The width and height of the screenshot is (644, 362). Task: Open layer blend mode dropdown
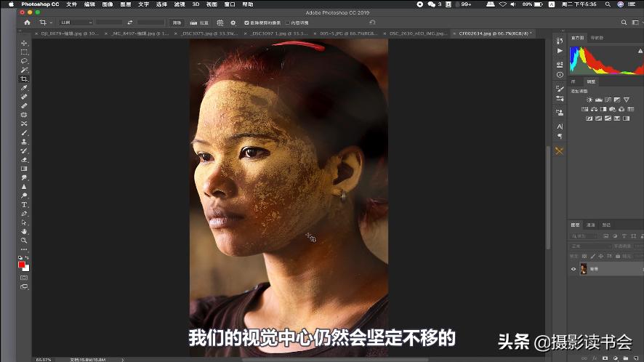coord(589,246)
